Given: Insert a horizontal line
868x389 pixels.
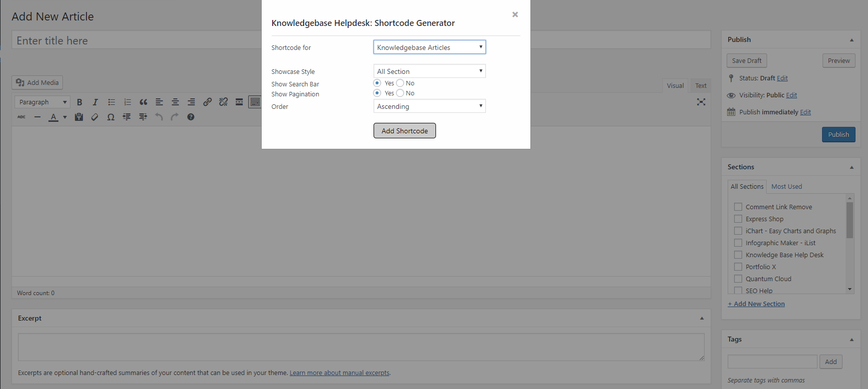Looking at the screenshot, I should [37, 117].
